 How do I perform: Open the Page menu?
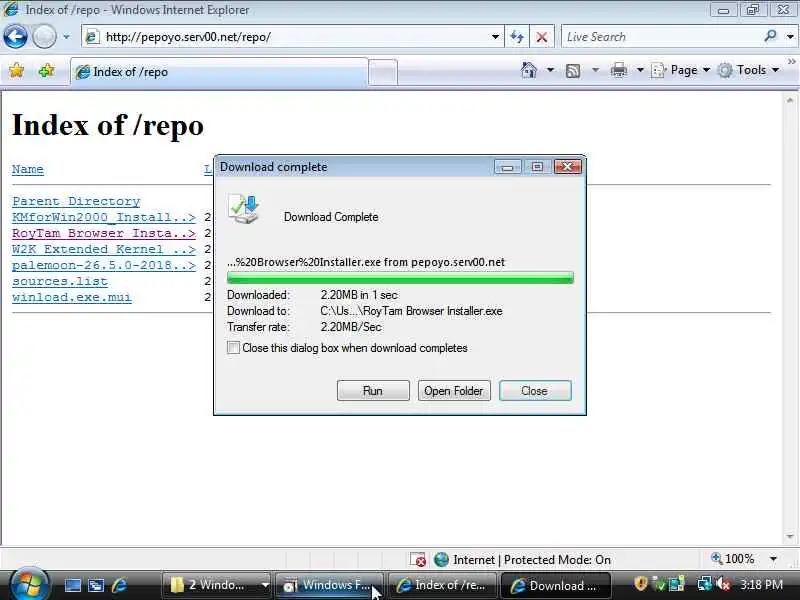(681, 70)
